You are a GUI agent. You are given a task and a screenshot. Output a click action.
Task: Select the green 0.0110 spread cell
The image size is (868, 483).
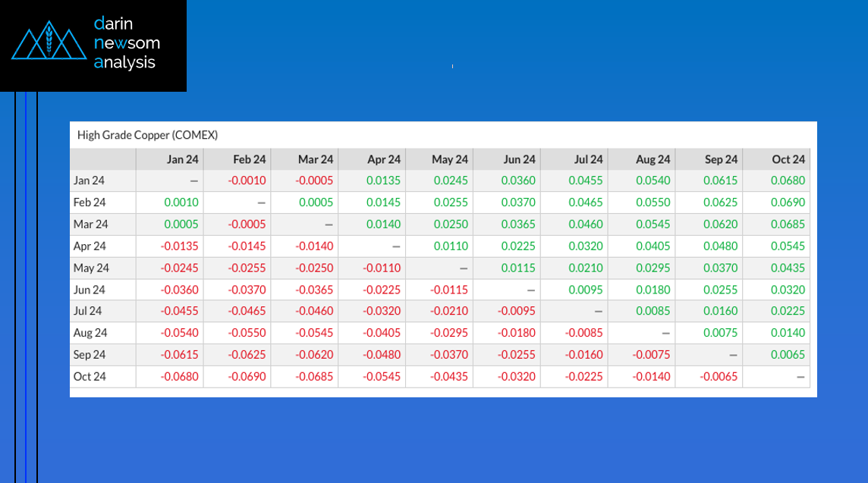coord(451,246)
